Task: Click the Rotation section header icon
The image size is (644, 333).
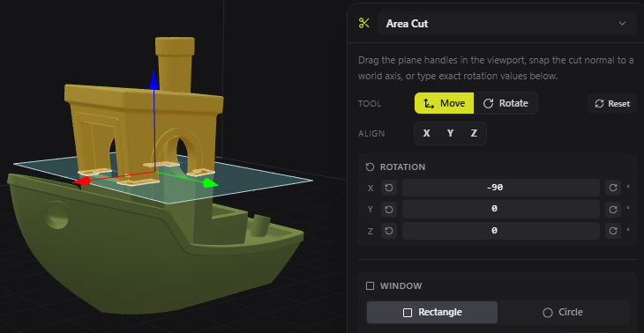Action: (370, 166)
